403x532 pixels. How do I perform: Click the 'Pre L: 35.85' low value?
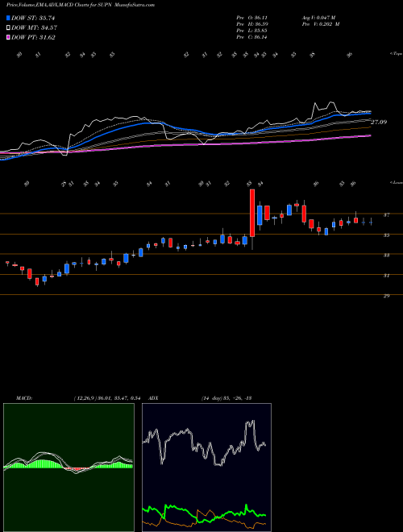(251, 31)
